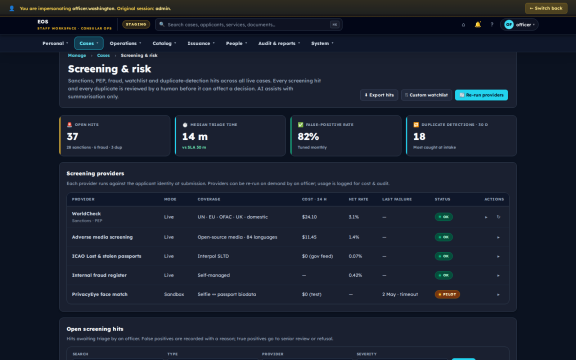Focus the global search cases field

tap(248, 25)
